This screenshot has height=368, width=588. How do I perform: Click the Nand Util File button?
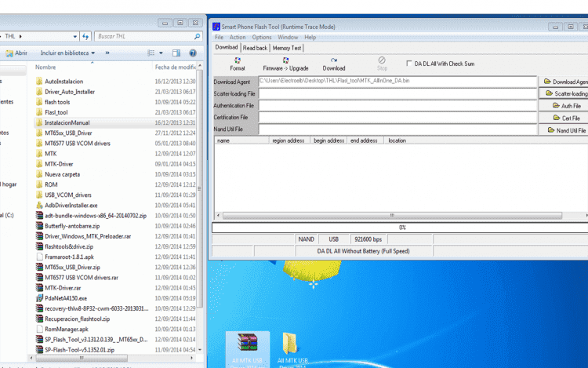tap(565, 130)
